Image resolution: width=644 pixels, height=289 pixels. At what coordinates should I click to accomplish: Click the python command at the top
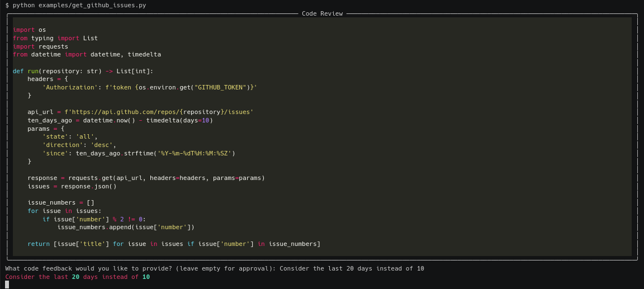tap(75, 5)
